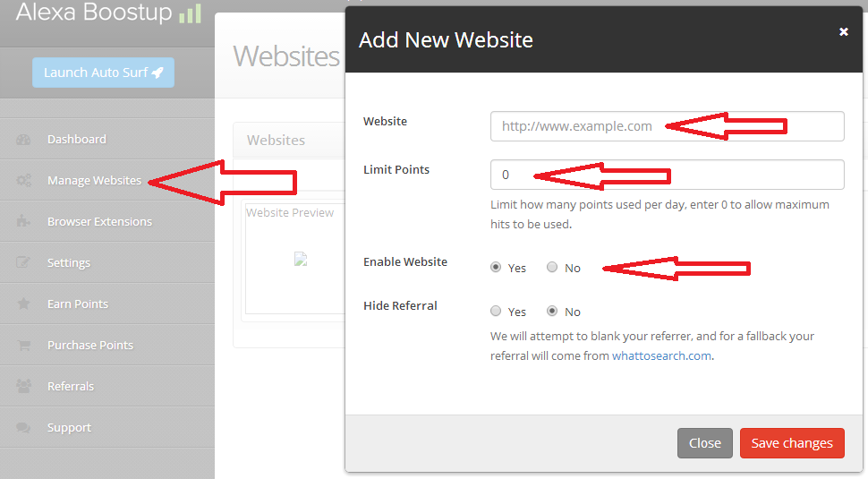The width and height of the screenshot is (868, 479).
Task: Select Yes for Enable Website
Action: tap(496, 268)
